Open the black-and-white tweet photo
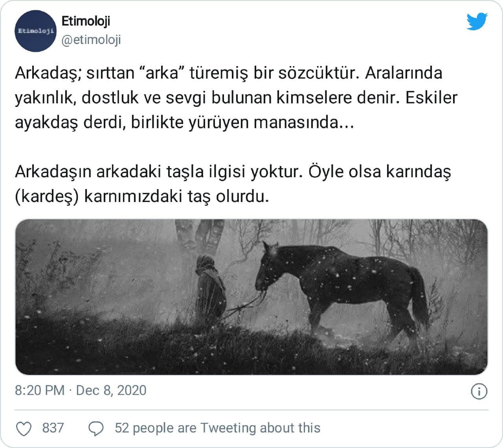This screenshot has height=448, width=503. click(x=251, y=297)
